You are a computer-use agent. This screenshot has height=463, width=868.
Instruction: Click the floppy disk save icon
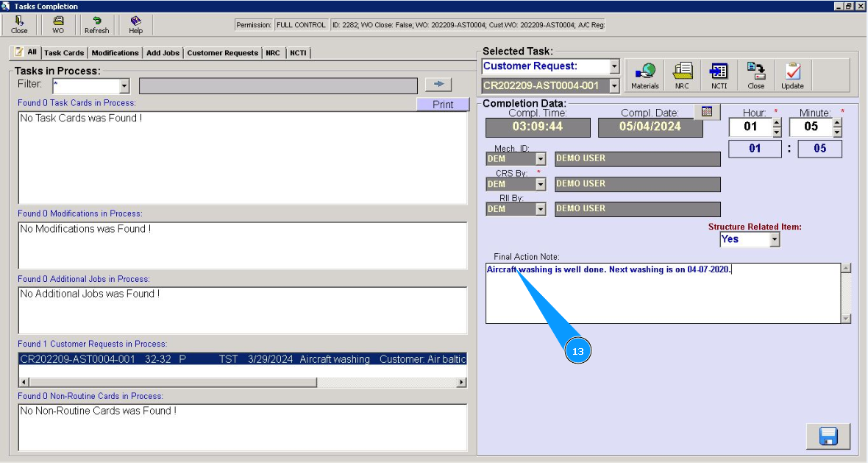tap(828, 437)
